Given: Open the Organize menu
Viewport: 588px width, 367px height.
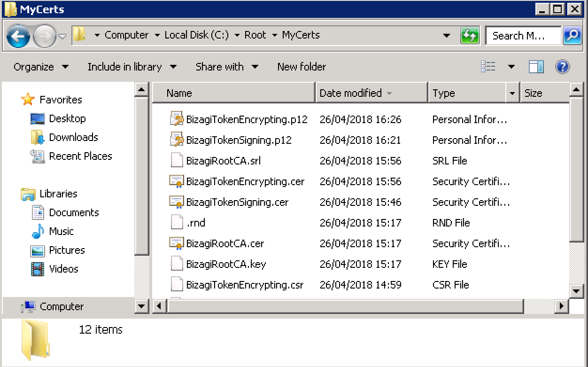Looking at the screenshot, I should pos(41,67).
